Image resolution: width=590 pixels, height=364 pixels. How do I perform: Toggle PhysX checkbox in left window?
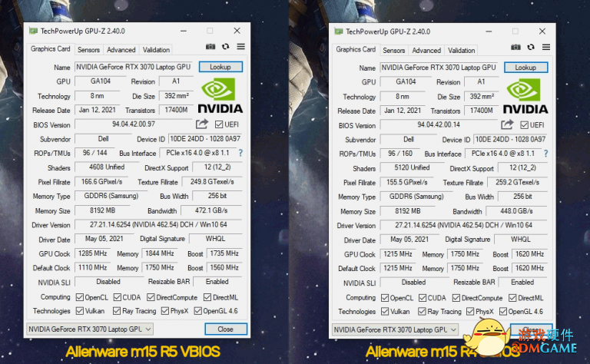pyautogui.click(x=165, y=310)
